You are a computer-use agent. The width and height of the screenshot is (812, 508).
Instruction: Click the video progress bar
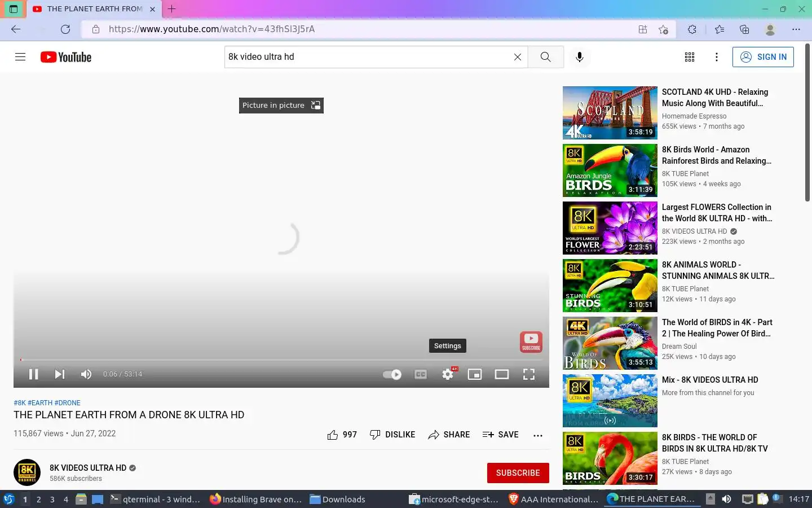pos(281,360)
